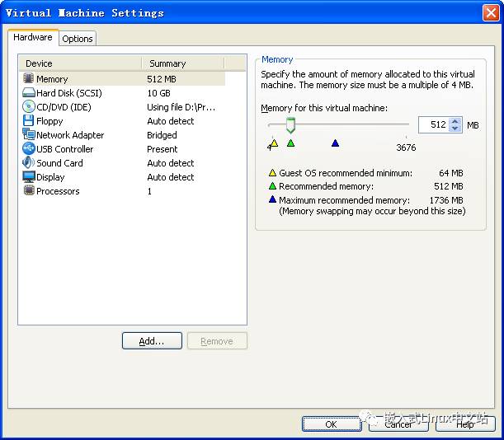
Task: Click 'Auto detect' in the Sound Card row
Action: (x=171, y=163)
